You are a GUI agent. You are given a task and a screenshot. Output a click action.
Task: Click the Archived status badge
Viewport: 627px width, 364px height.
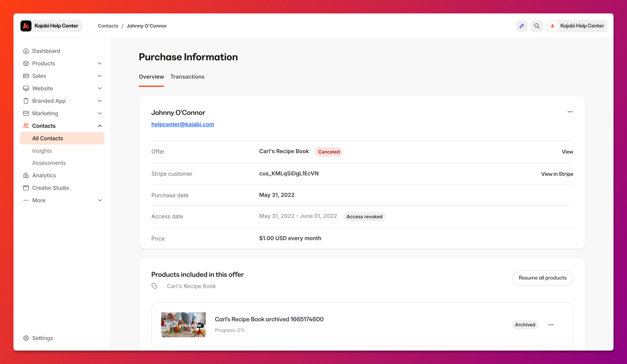coord(525,325)
